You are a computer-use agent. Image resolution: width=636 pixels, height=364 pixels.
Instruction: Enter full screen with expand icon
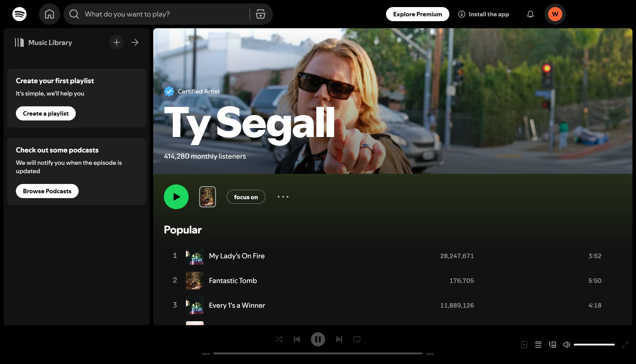coord(625,345)
